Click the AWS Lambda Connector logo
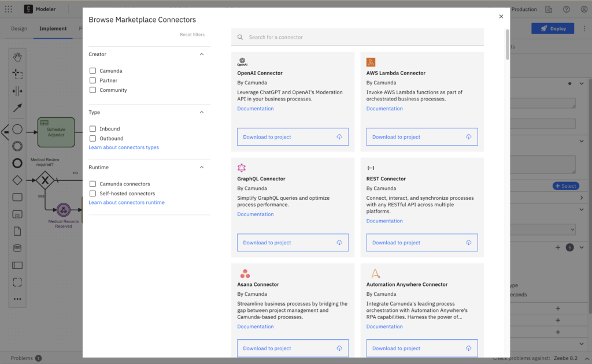This screenshot has width=592, height=364. 371,62
